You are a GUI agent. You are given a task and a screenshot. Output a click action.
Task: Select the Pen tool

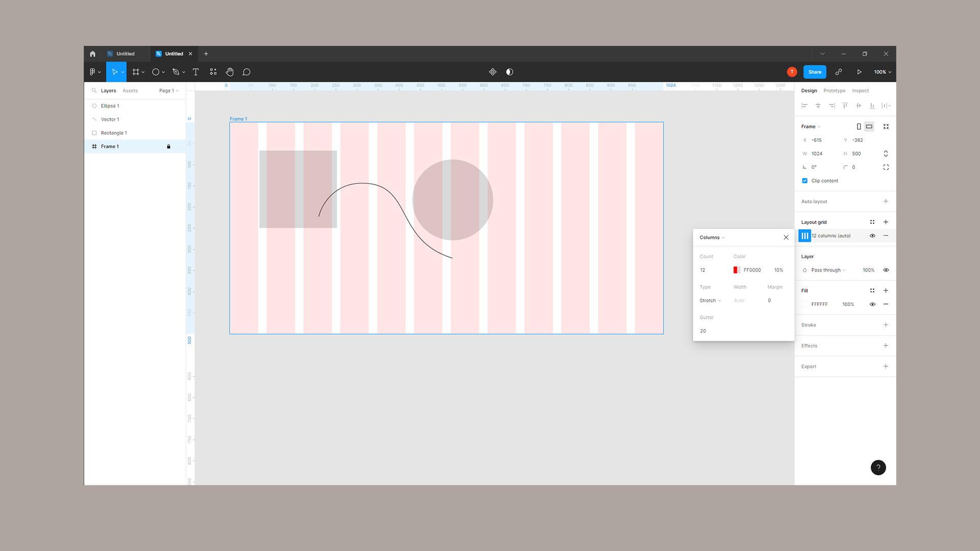(x=175, y=72)
